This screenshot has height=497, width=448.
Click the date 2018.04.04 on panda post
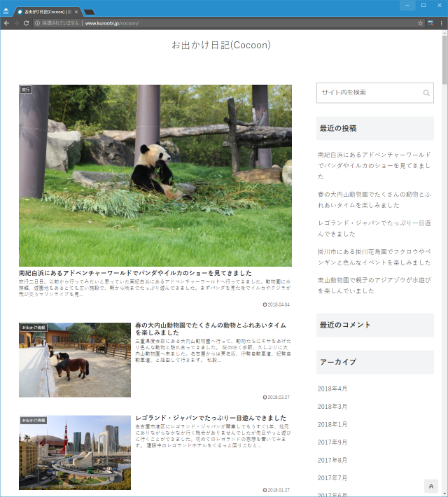tap(276, 304)
